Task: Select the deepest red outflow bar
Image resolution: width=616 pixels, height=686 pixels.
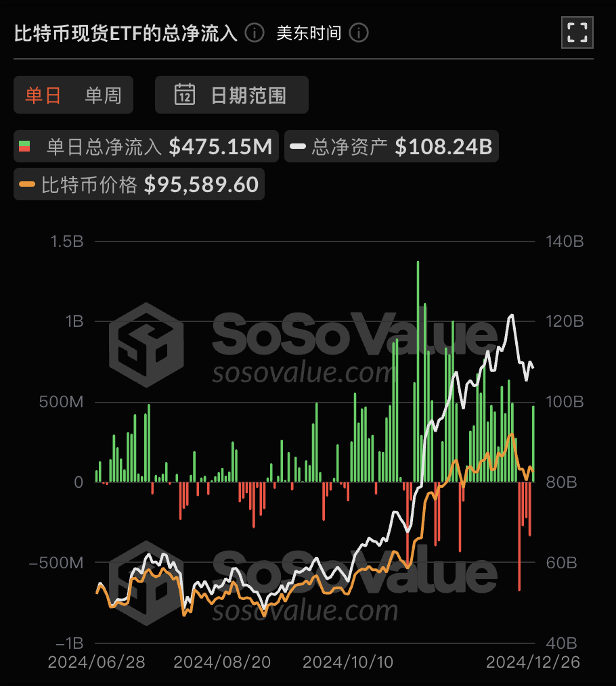Action: (520, 535)
